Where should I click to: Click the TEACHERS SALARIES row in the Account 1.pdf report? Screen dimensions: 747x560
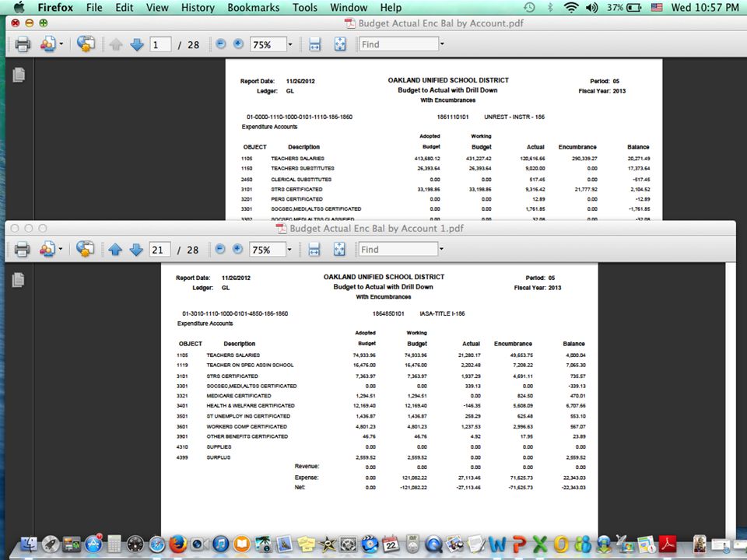[381, 355]
